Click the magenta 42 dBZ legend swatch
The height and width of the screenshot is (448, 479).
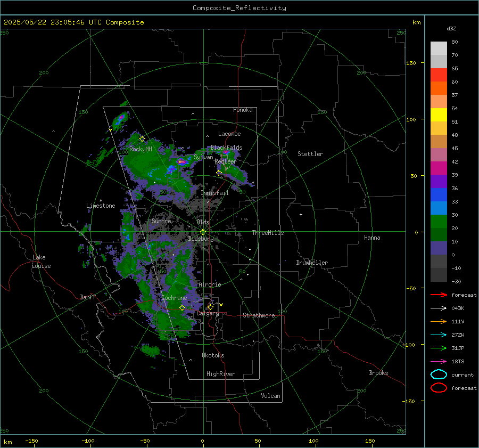coord(439,168)
